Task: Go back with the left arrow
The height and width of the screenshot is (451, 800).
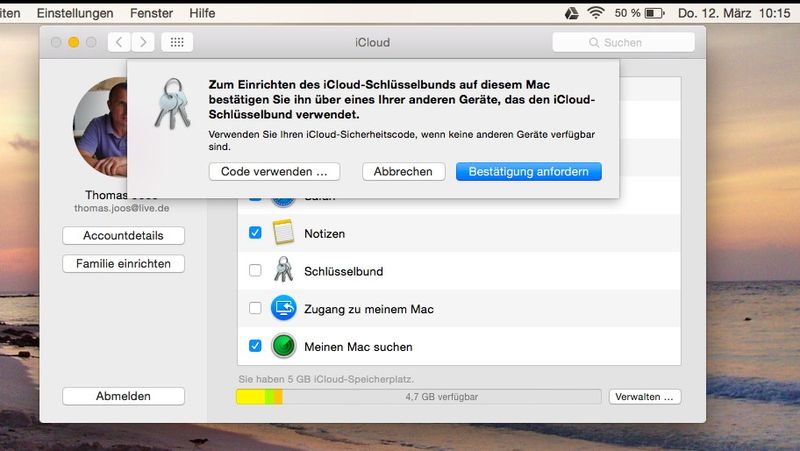Action: (119, 42)
